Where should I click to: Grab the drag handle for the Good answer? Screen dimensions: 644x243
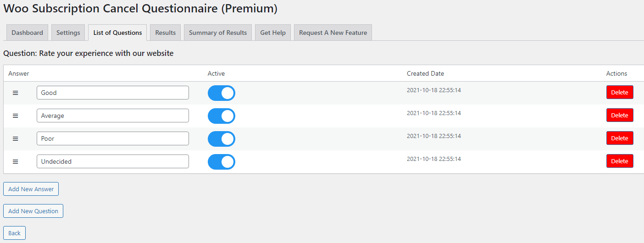[x=15, y=93]
